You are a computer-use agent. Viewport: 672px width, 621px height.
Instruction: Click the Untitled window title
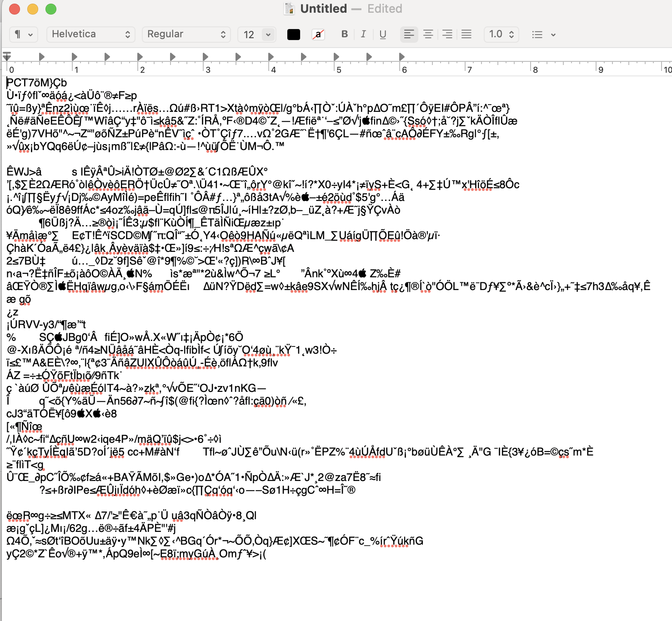coord(324,9)
